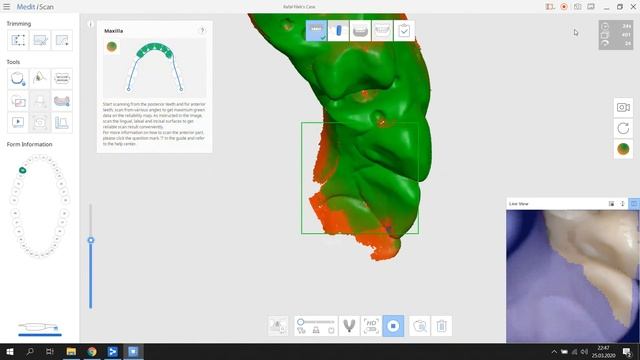Screen dimensions: 640x360
Task: Open help question mark in Maxilla guide
Action: coord(202,31)
